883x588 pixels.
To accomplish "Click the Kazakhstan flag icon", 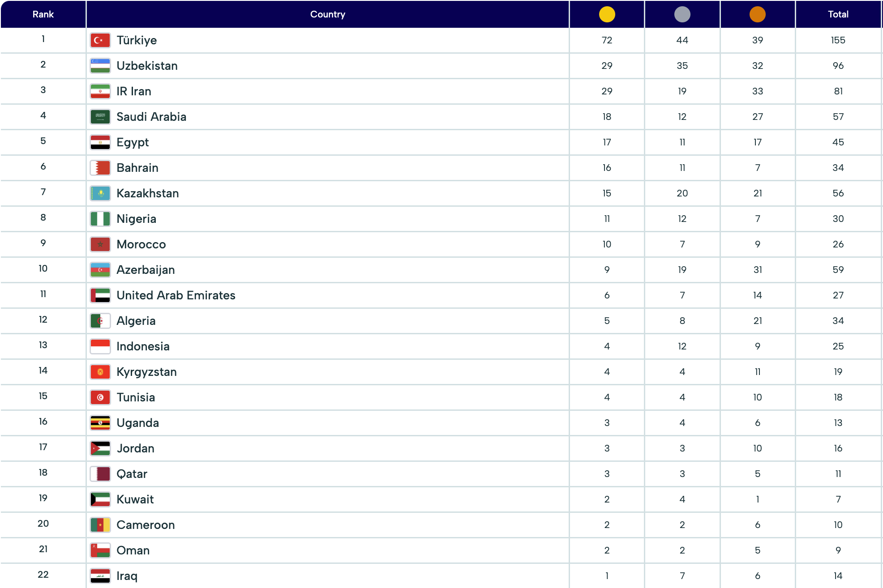I will pos(100,193).
